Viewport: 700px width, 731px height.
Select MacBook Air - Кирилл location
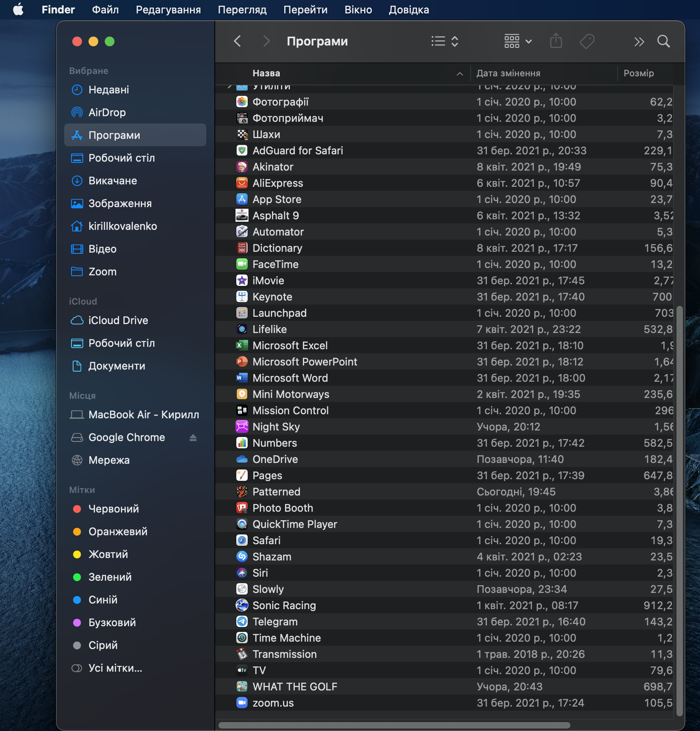click(x=135, y=415)
